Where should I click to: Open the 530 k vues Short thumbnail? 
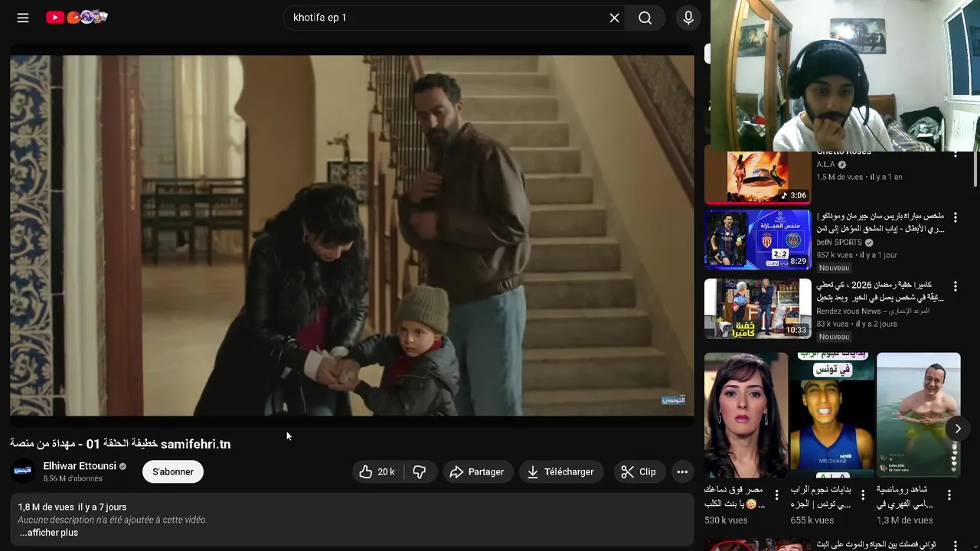(746, 416)
